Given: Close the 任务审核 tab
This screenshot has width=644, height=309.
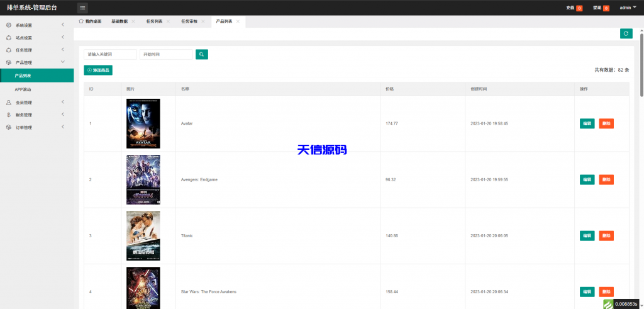Looking at the screenshot, I should tap(203, 21).
